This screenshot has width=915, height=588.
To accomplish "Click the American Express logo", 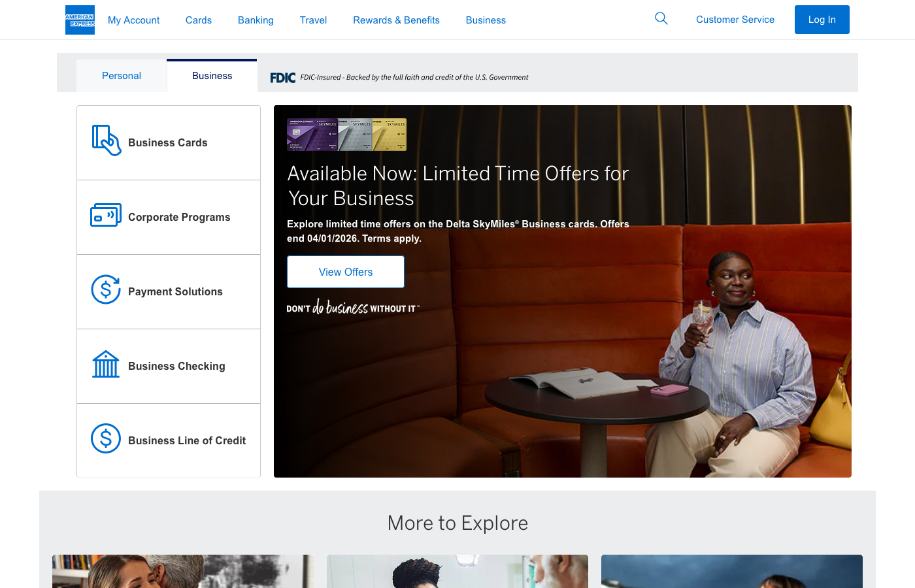I will pos(80,20).
